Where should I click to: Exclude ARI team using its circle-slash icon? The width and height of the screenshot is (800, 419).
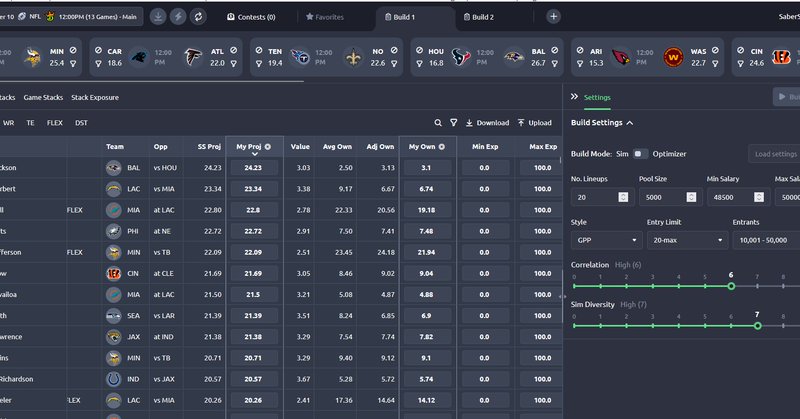(580, 51)
